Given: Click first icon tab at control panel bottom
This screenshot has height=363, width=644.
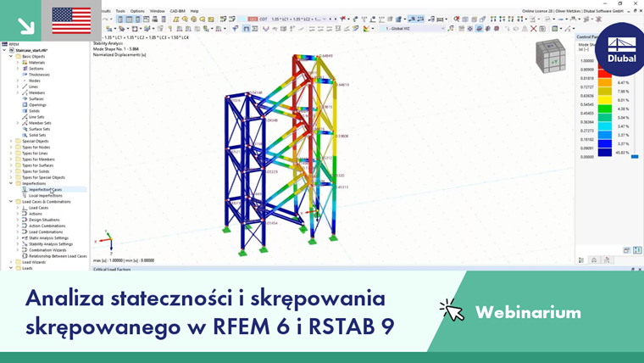Looking at the screenshot, I should click(581, 260).
